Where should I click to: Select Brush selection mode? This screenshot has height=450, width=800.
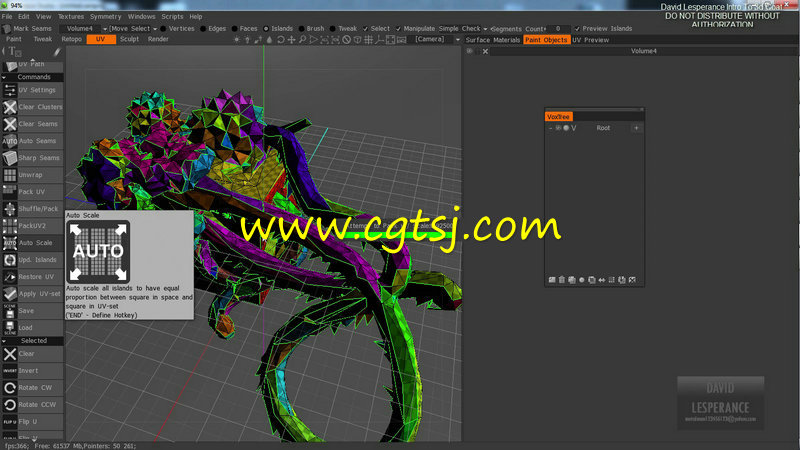(x=312, y=29)
